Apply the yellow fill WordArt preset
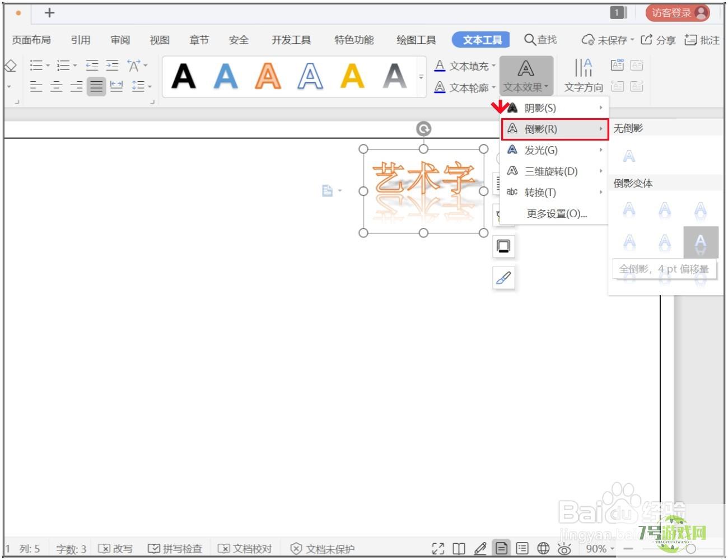 tap(352, 76)
